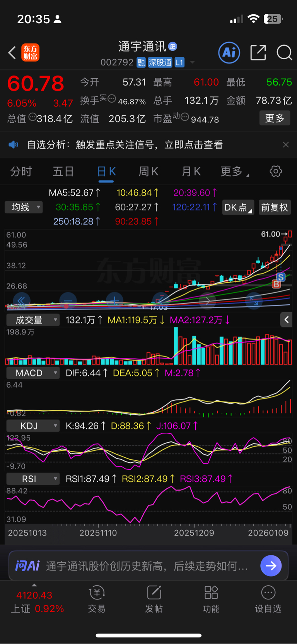
Task: Tap the 问Ai question input field
Action: (147, 566)
